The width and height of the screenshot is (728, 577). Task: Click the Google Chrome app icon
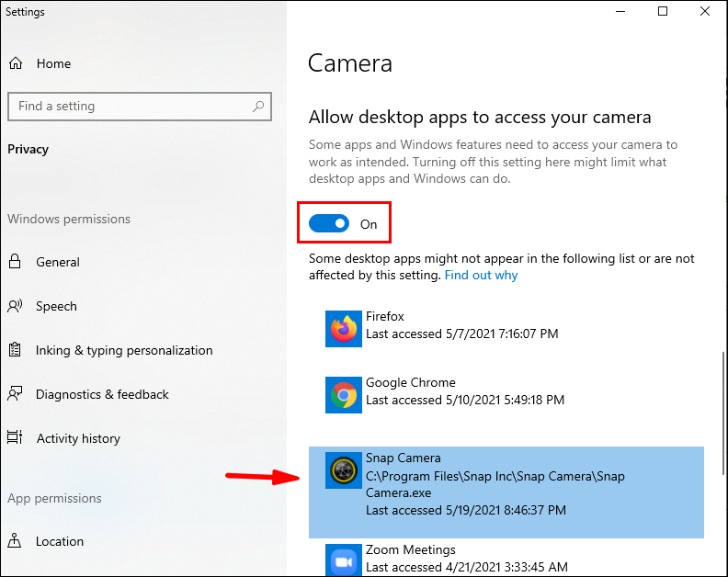click(x=344, y=395)
